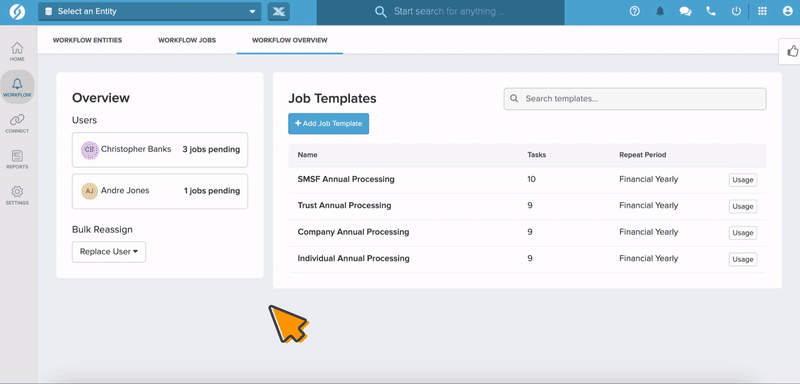Click Usage for Trust Annual Processing
The height and width of the screenshot is (384, 800).
(x=742, y=207)
